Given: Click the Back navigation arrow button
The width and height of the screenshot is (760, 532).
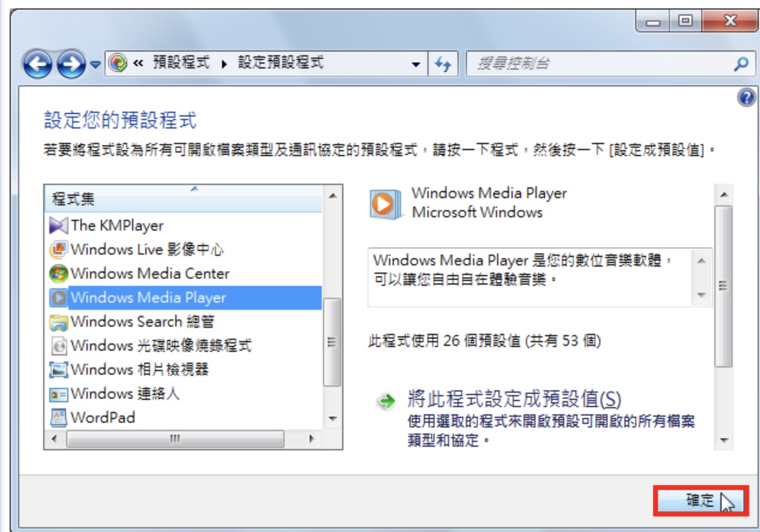Looking at the screenshot, I should [x=38, y=63].
